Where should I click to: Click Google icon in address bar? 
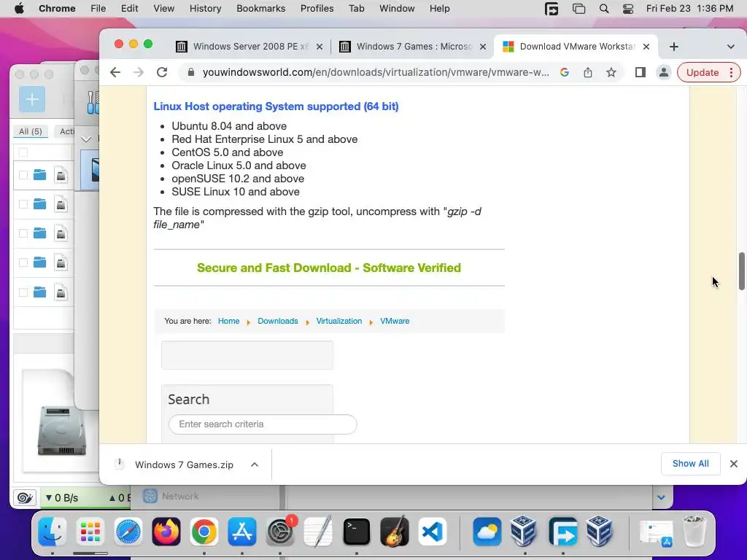(565, 72)
